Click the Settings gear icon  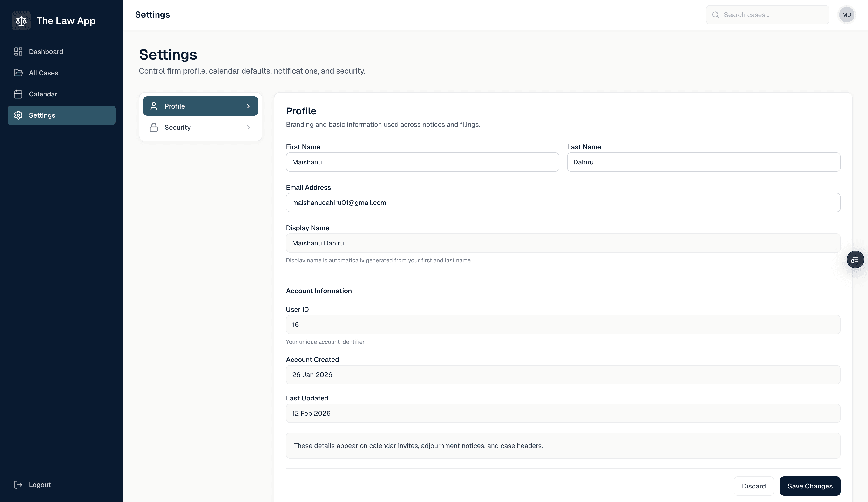tap(18, 115)
